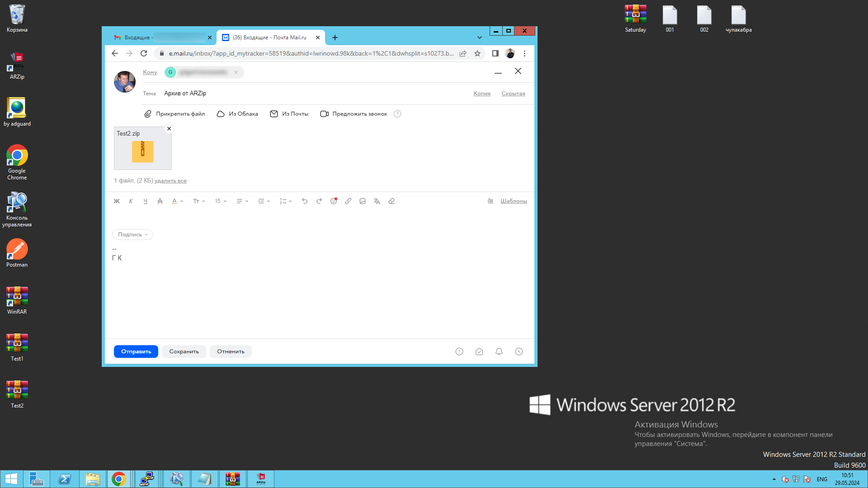Remove the Test2.zip attachment
Screen dimensions: 868x488
[x=169, y=129]
